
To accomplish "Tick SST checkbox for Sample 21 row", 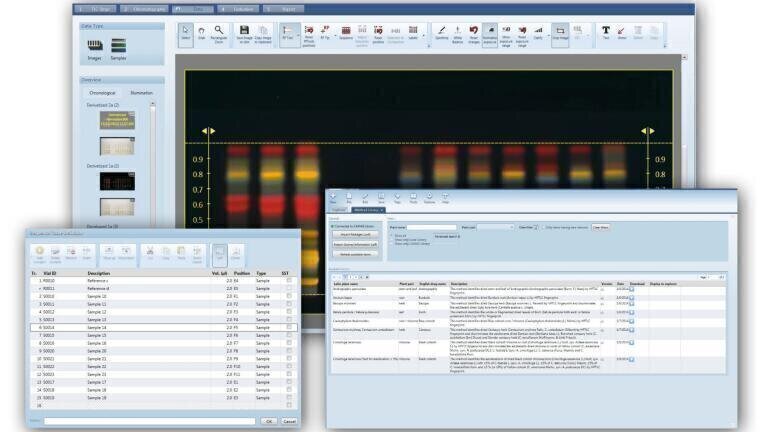I will [x=289, y=359].
